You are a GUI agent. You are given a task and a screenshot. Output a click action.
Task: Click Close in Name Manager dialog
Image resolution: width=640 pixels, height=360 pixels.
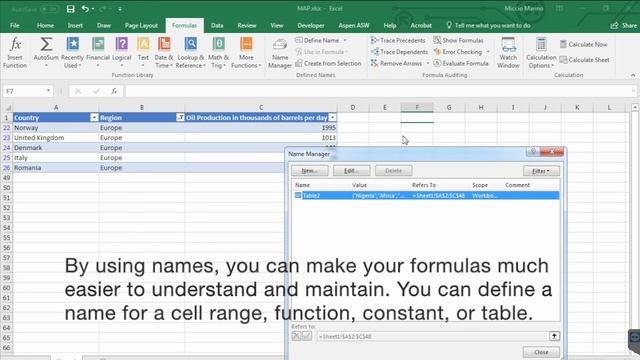[x=541, y=352]
